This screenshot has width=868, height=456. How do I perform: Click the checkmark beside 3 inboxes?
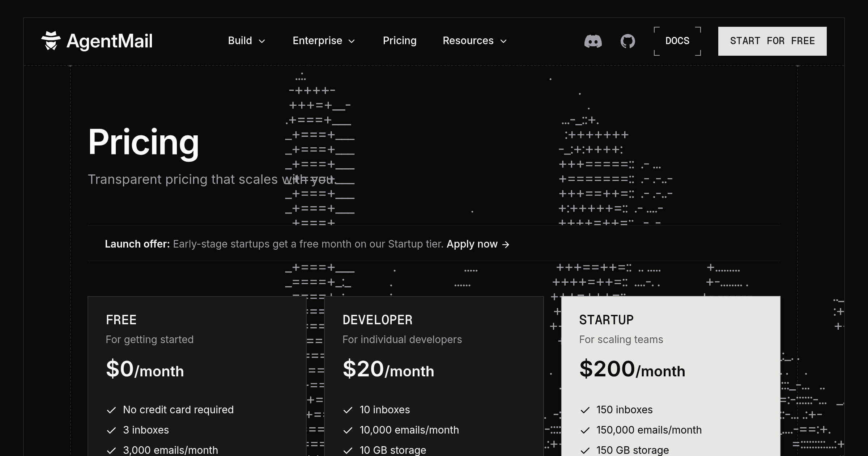click(x=111, y=430)
